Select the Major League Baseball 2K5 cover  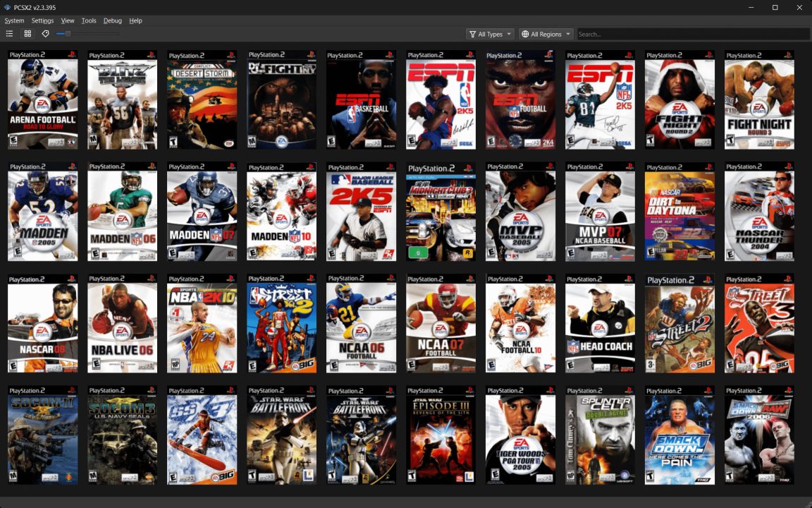362,212
